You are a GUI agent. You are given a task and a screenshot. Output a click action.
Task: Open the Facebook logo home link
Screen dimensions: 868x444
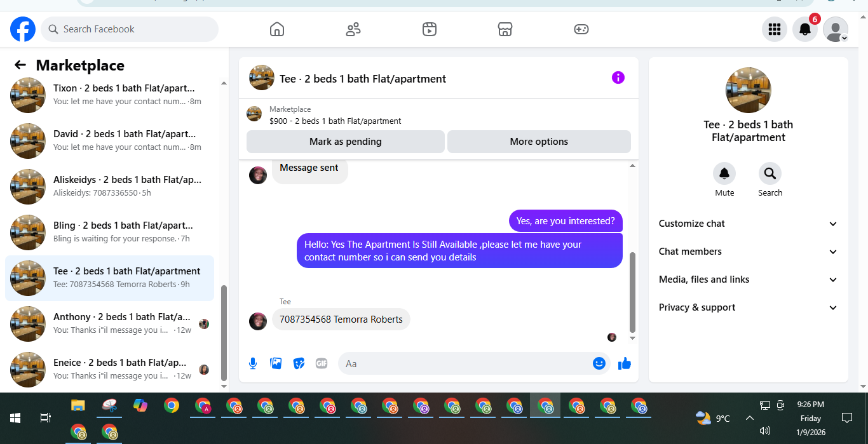click(x=23, y=29)
